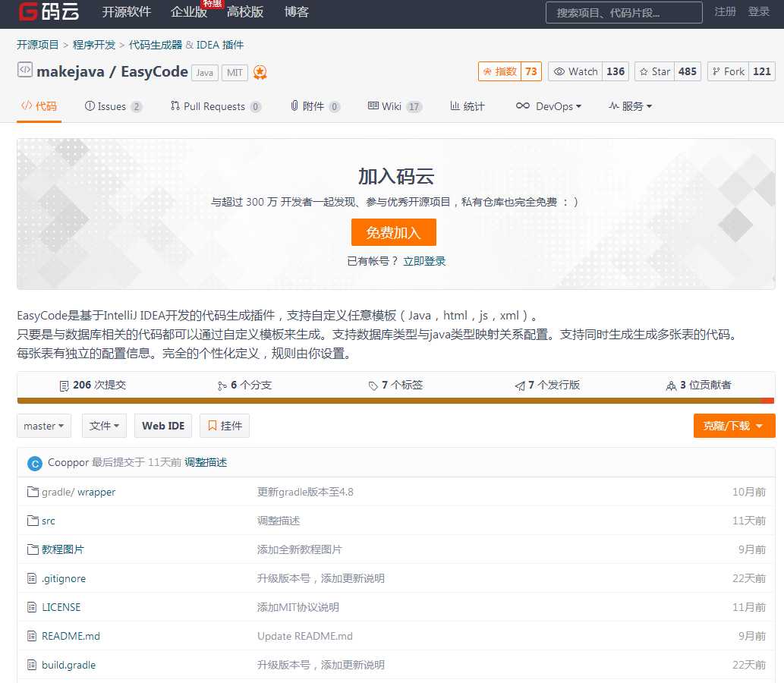The width and height of the screenshot is (784, 683).
Task: Click the README.md file icon
Action: 32,636
